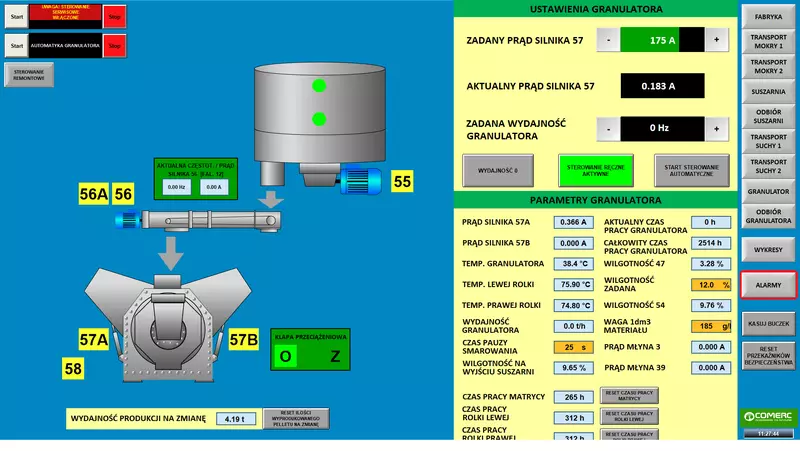
Task: Open the Alarmy screen
Action: (768, 285)
